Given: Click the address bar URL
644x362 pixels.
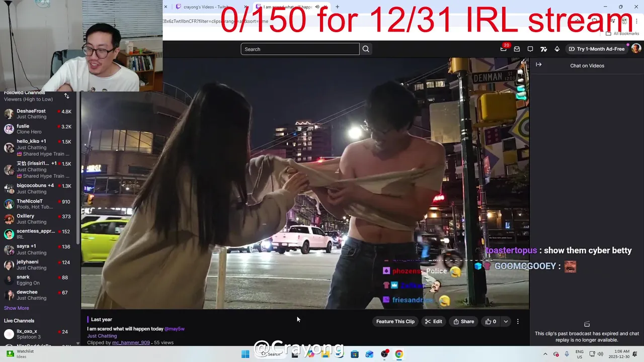Looking at the screenshot, I should click(x=216, y=21).
